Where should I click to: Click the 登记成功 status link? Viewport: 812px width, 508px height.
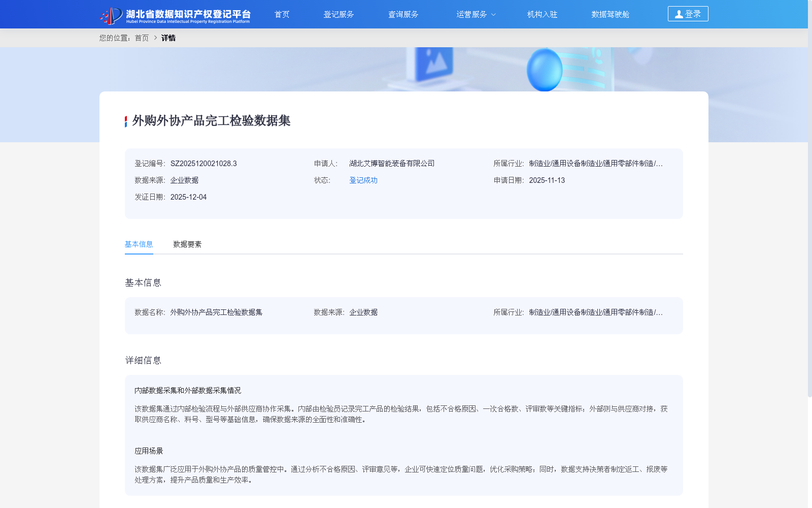click(x=363, y=180)
